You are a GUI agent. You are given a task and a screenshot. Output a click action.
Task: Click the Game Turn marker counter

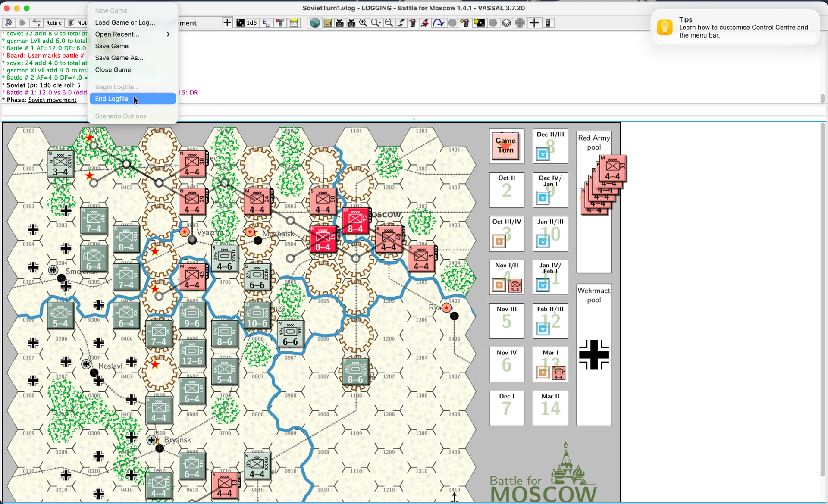tap(506, 146)
